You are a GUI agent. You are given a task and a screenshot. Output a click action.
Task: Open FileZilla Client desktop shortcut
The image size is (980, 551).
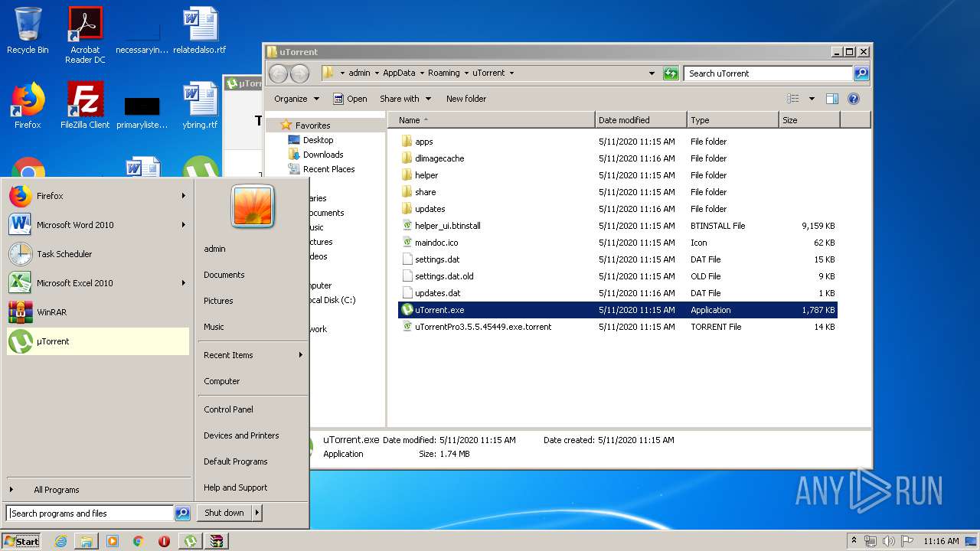click(85, 106)
